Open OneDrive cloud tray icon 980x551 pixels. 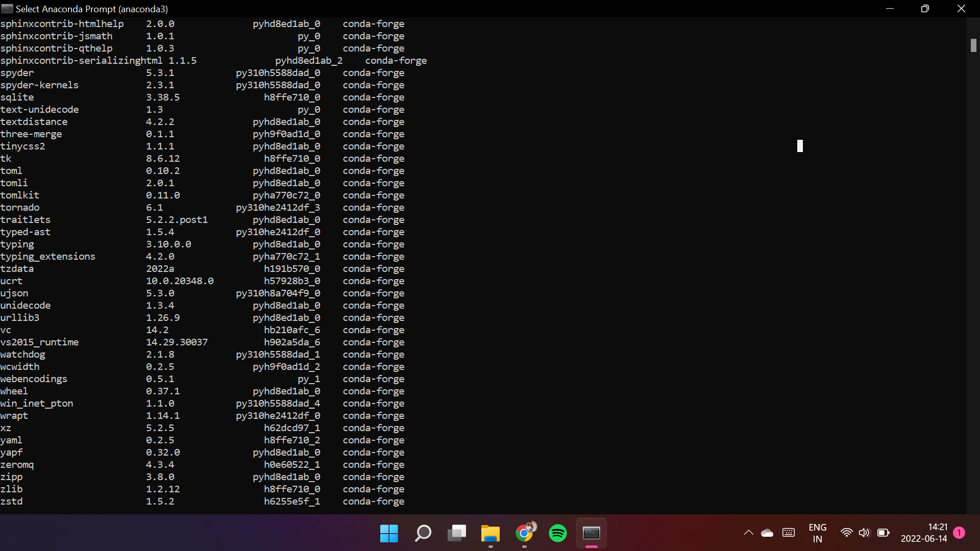(x=767, y=533)
